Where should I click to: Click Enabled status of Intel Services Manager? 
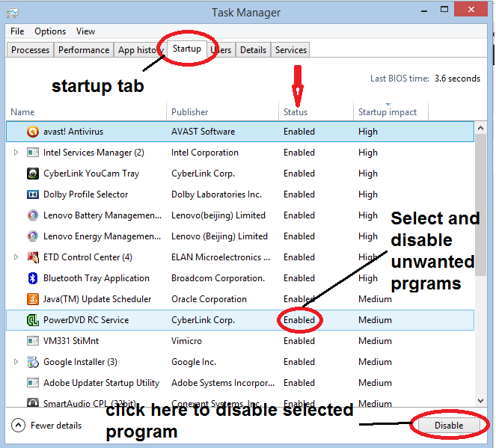(299, 153)
